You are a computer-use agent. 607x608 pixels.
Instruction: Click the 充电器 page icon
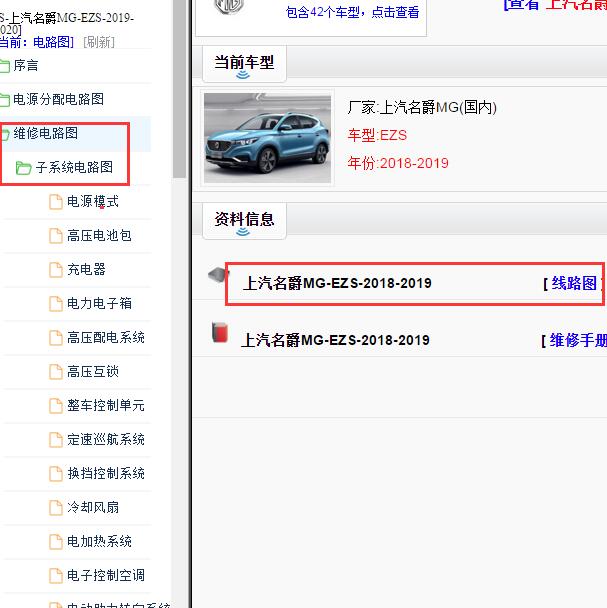pos(55,270)
